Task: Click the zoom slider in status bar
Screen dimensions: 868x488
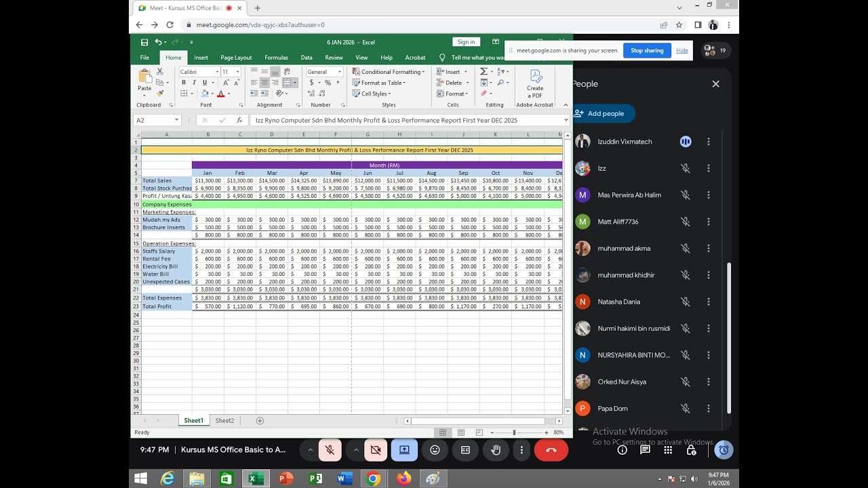Action: (x=514, y=432)
